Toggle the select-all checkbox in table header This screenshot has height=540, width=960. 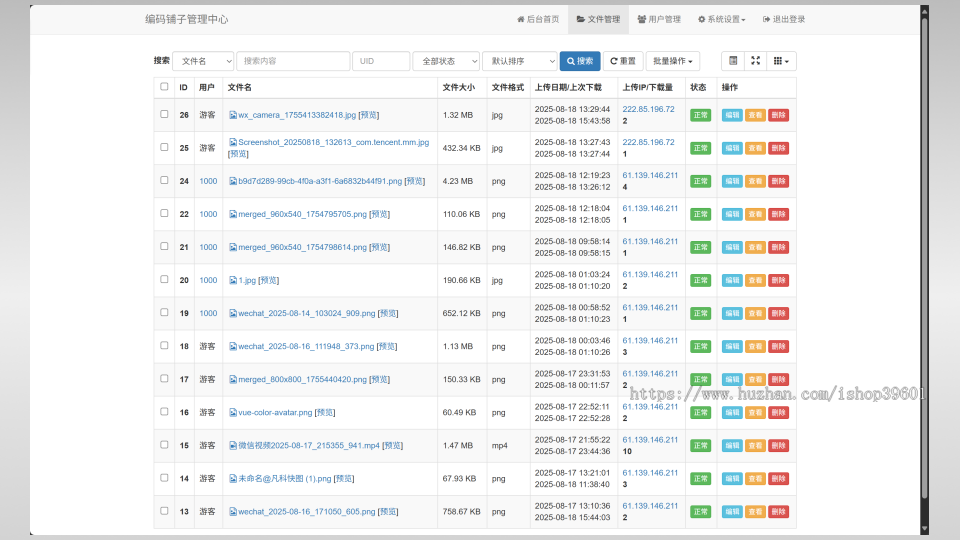click(164, 86)
